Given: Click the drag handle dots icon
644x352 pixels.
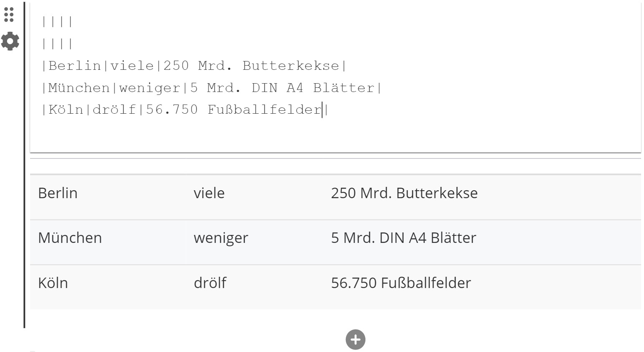Looking at the screenshot, I should (9, 15).
